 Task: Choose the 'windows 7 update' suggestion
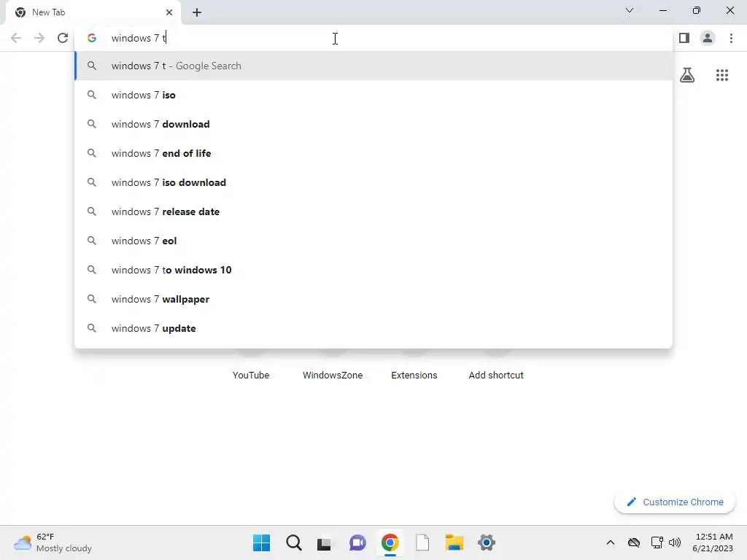point(373,328)
